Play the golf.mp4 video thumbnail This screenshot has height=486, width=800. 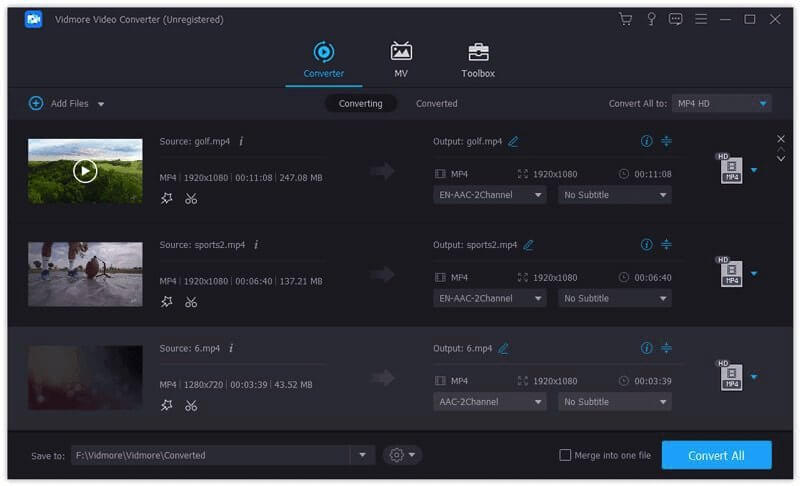(85, 171)
